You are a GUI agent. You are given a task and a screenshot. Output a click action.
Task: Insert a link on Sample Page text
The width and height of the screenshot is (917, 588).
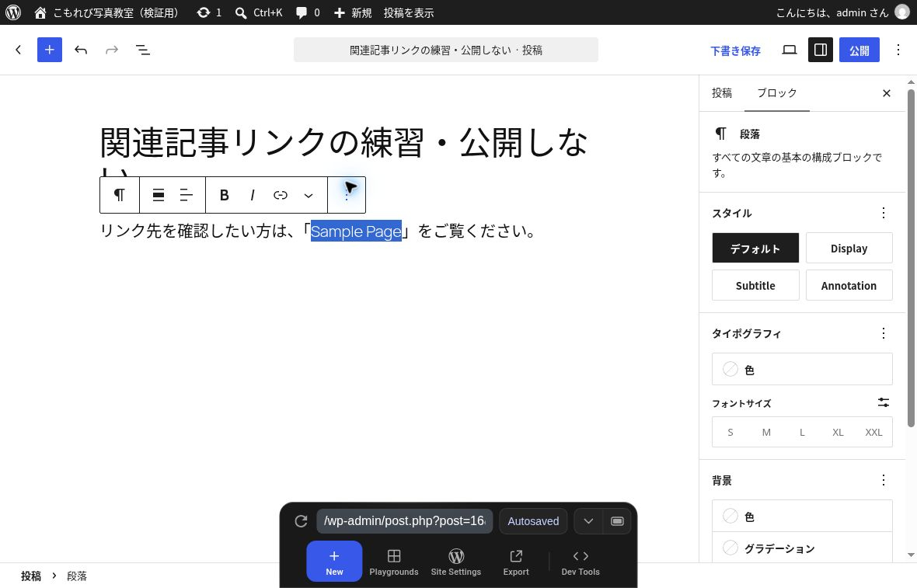(280, 195)
